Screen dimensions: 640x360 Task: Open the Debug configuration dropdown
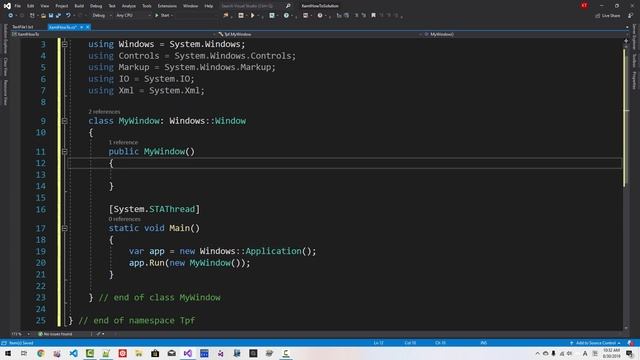click(102, 16)
